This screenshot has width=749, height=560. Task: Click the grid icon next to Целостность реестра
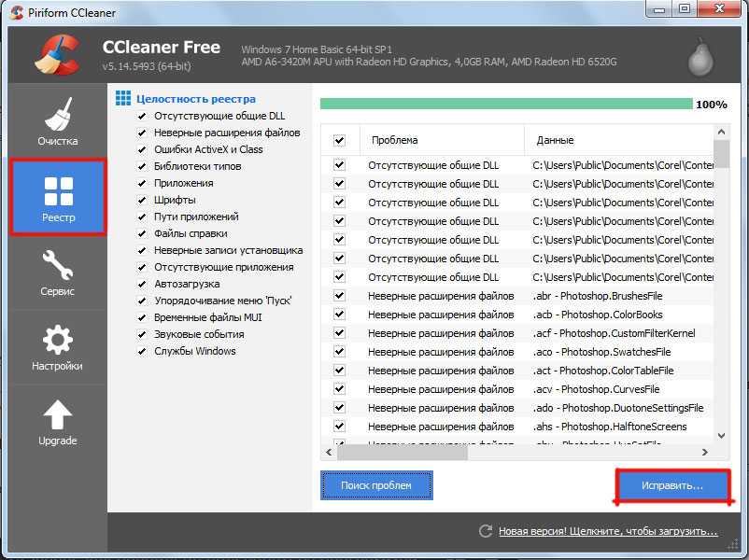tap(122, 98)
